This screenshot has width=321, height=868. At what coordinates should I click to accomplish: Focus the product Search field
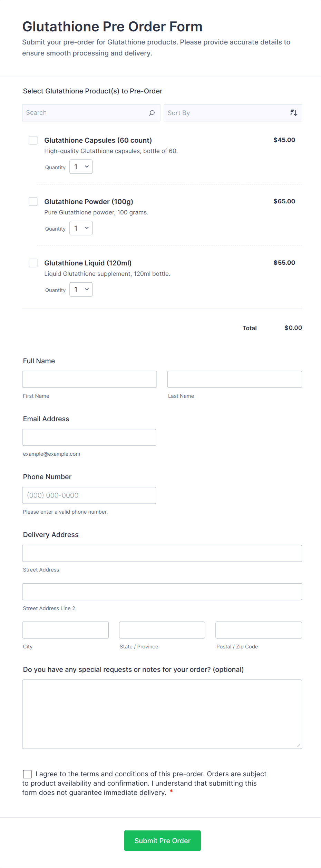coord(85,113)
